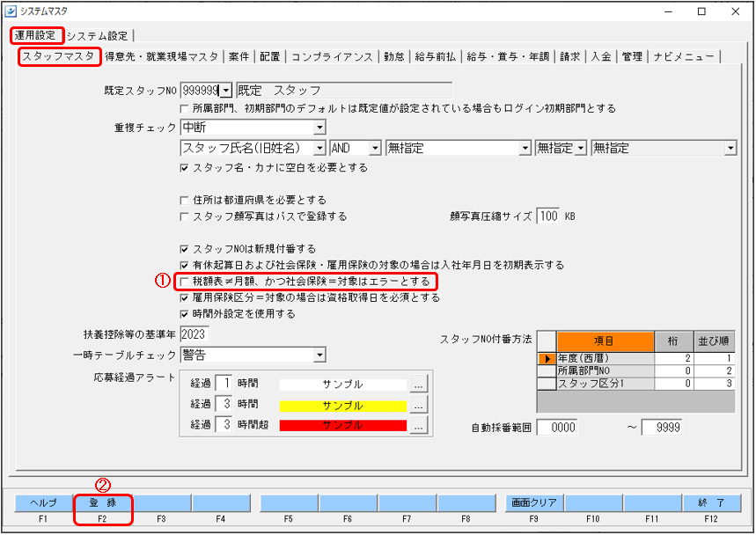The height and width of the screenshot is (535, 756).
Task: Open the 配置 tab
Action: tap(270, 57)
